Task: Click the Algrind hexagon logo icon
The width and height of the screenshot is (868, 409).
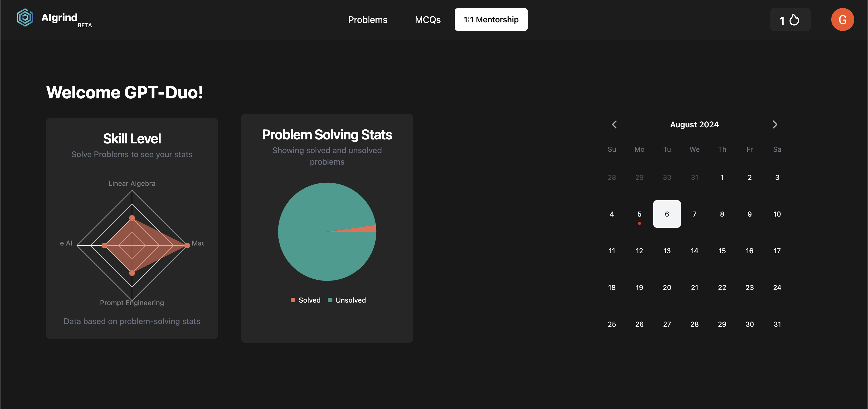Action: tap(25, 18)
